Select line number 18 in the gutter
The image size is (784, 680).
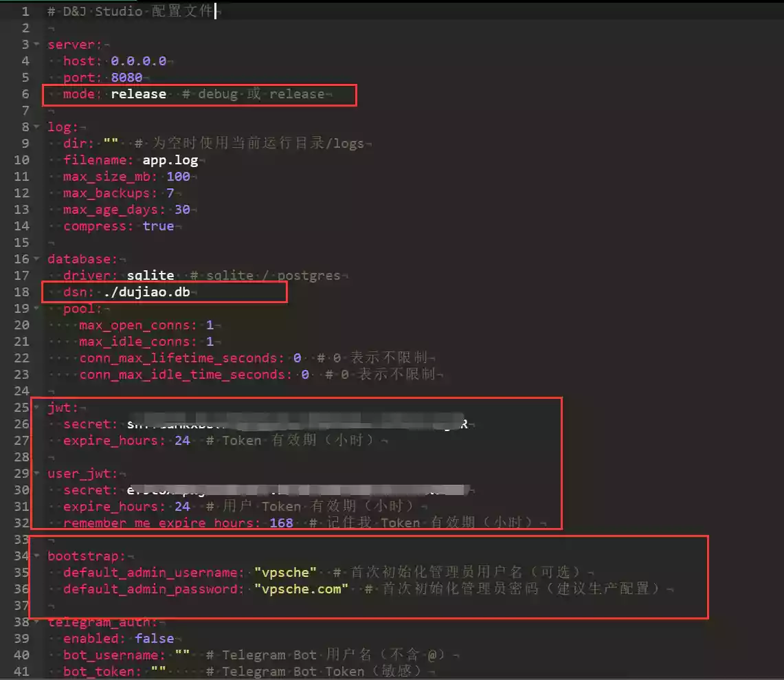tap(21, 292)
